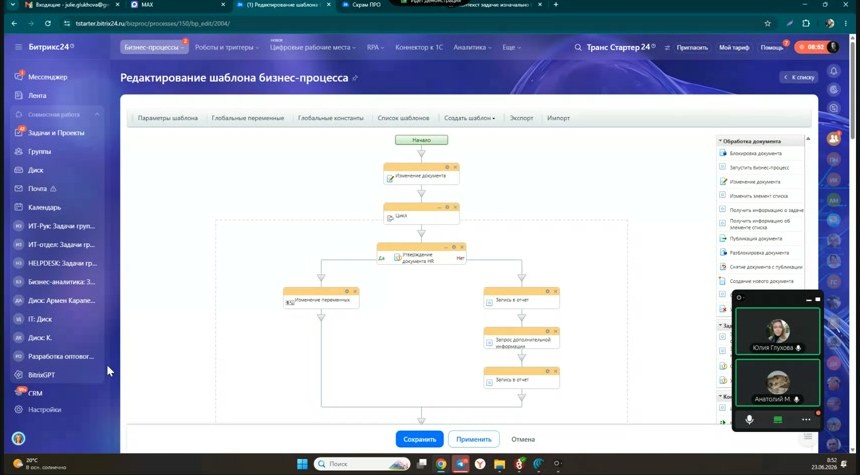Collapse the Совместная работа sidebar section

click(97, 114)
